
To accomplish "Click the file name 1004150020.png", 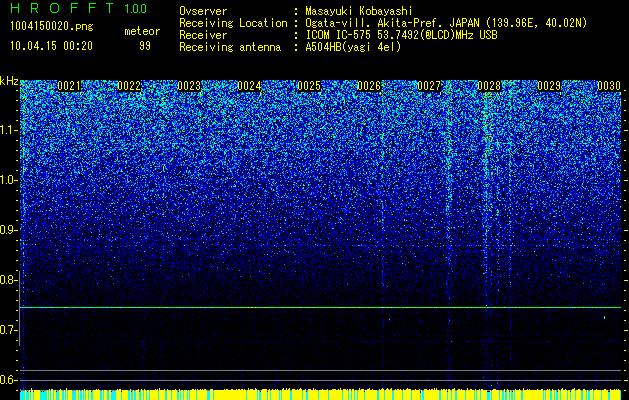I will [52, 26].
